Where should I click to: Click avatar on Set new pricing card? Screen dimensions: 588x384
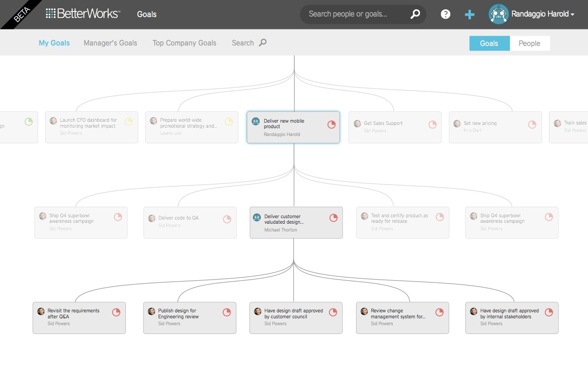pyautogui.click(x=457, y=124)
